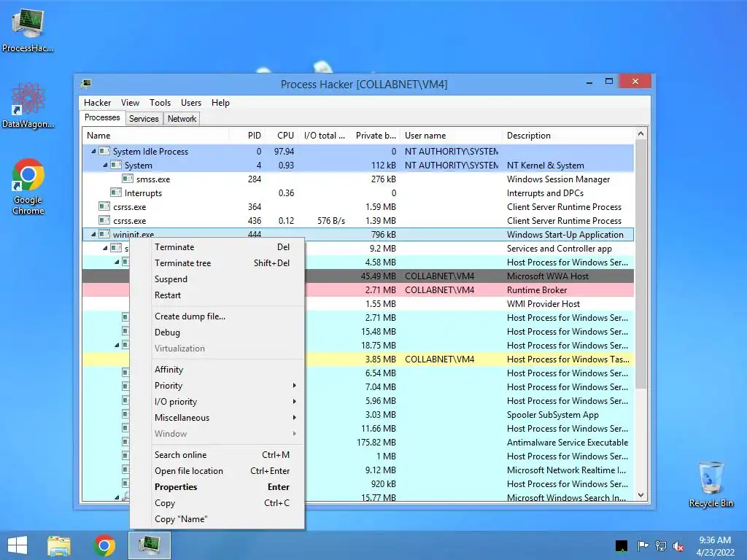Click the Interrupts process icon
Screen dimensions: 747x560
coord(116,192)
